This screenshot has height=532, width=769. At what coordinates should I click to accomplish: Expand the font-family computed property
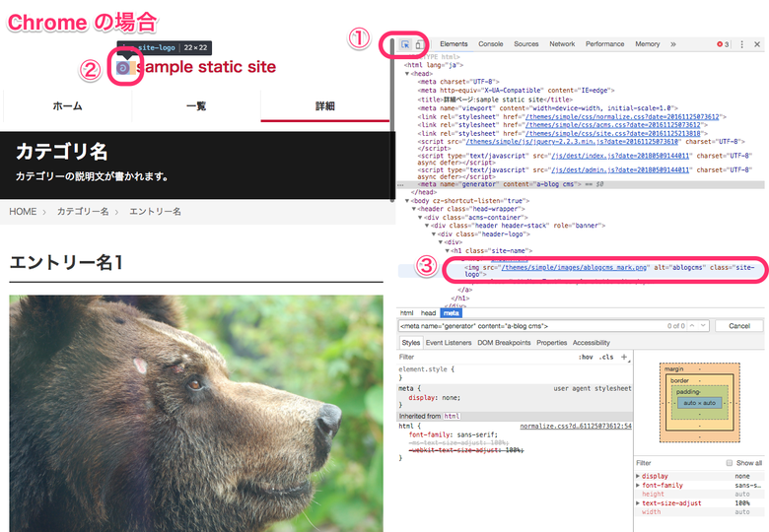(638, 485)
